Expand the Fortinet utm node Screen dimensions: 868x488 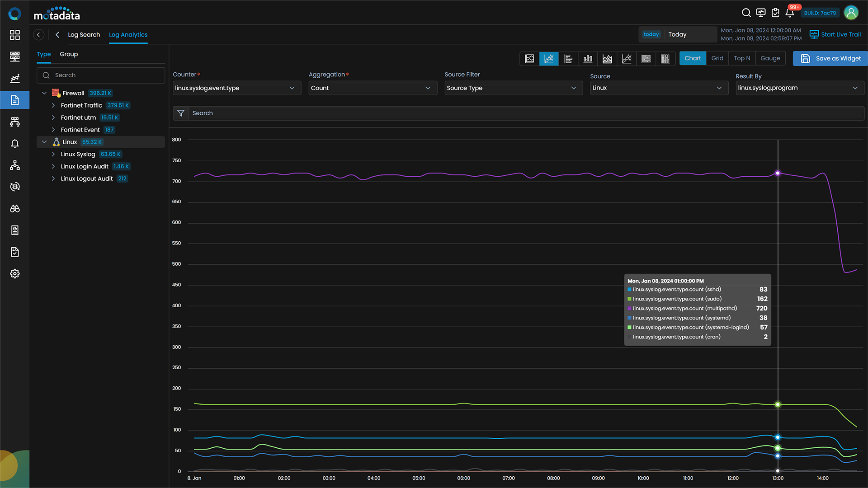click(x=53, y=117)
